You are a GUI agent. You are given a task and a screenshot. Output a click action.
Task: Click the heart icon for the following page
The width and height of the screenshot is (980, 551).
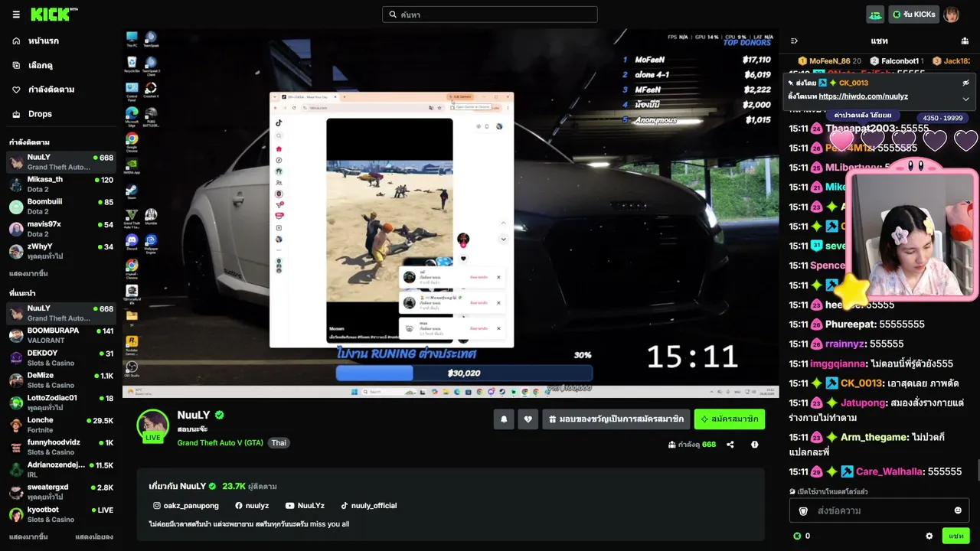(x=16, y=90)
